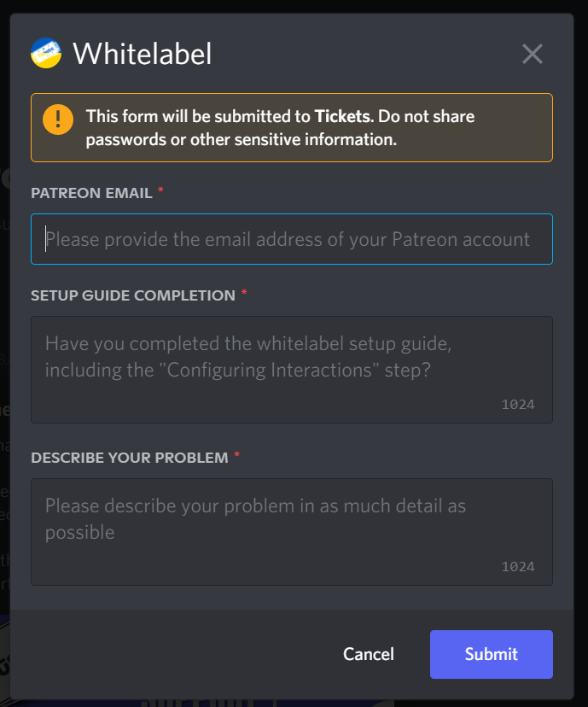Select the Describe Your Problem text box
Screen dimensions: 588x707
coord(291,531)
